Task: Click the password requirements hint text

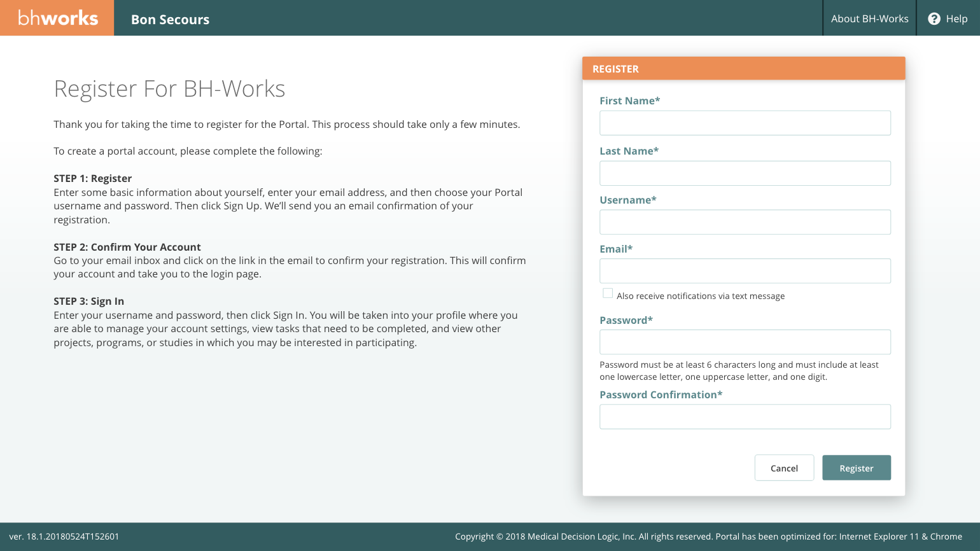Action: (x=739, y=371)
